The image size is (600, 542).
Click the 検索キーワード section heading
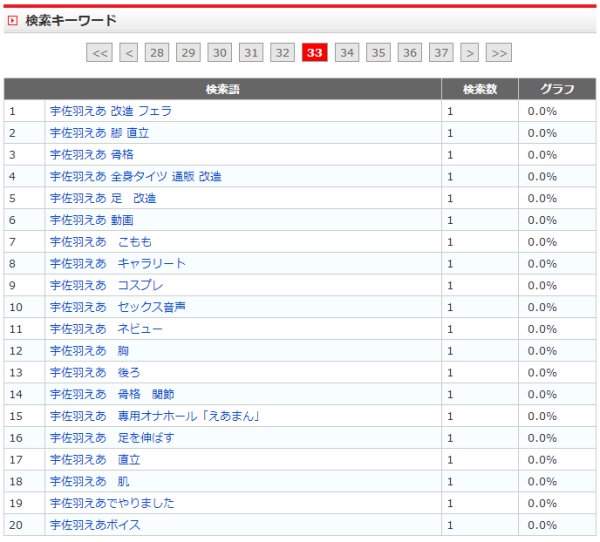71,21
